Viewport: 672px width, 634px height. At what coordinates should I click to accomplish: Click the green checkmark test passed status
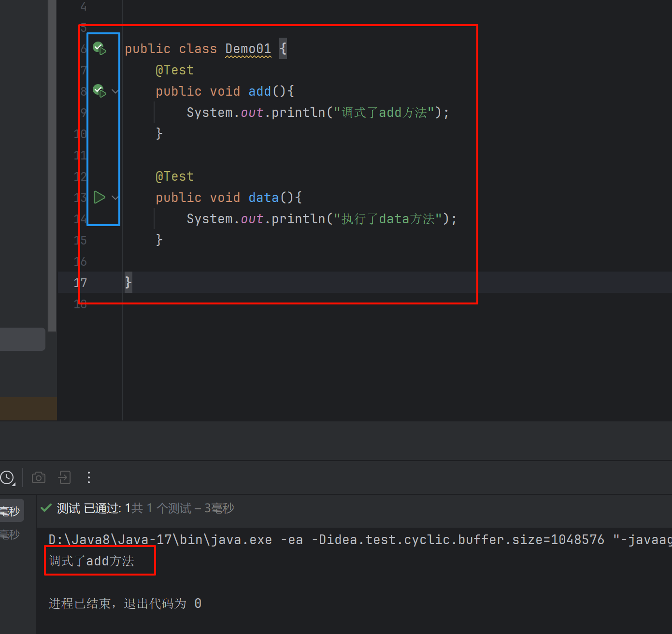point(46,508)
